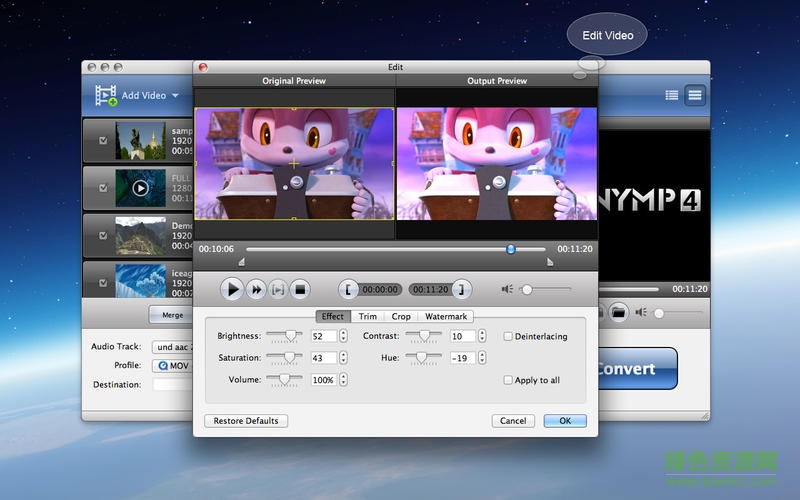
Task: Open the Profile MOV dropdown
Action: pyautogui.click(x=172, y=365)
